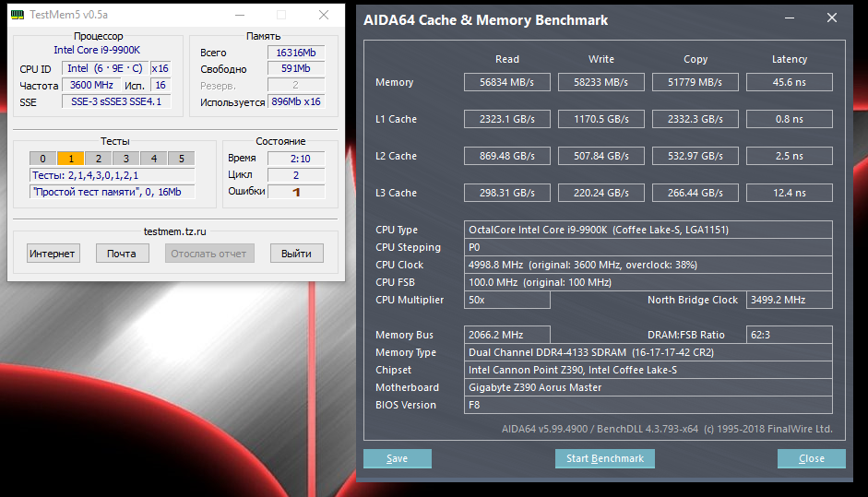
Task: Close the TestMem5 window with X
Action: pos(324,15)
